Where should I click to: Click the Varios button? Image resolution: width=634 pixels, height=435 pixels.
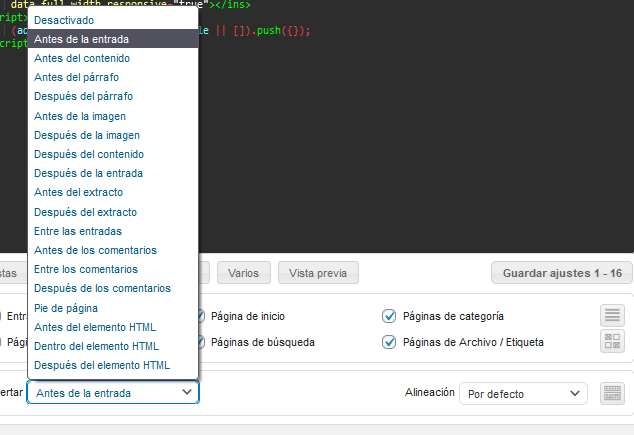click(243, 273)
